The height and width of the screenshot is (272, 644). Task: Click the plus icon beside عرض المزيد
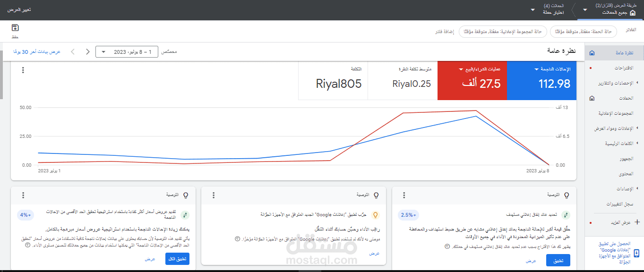tap(637, 222)
